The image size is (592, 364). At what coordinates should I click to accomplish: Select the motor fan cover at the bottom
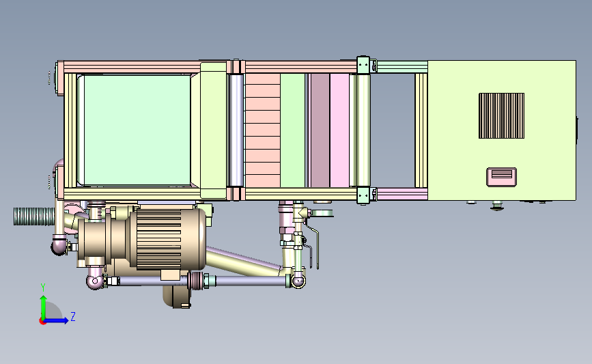pos(177,296)
